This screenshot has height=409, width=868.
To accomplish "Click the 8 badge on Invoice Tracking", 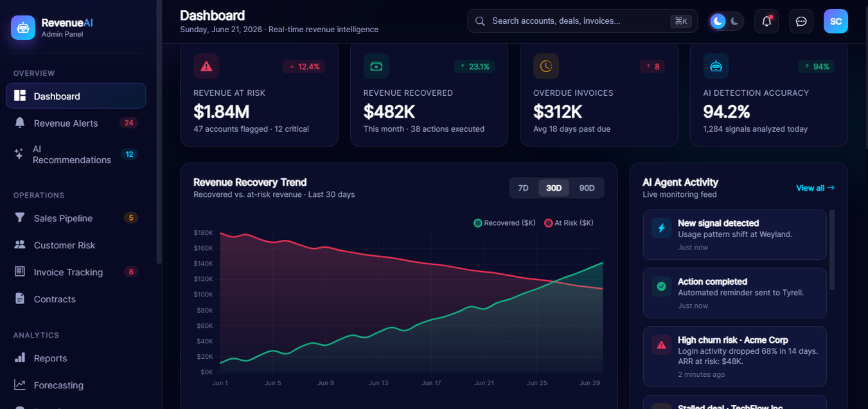I will [x=131, y=272].
